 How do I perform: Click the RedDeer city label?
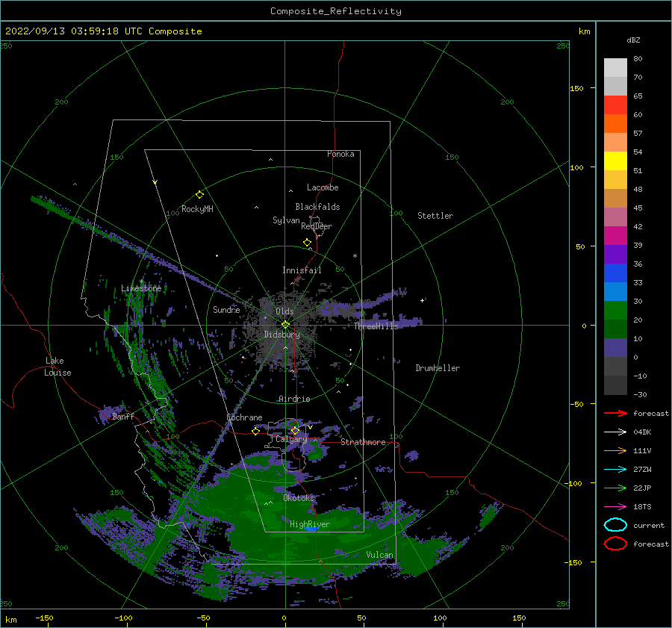coord(317,226)
